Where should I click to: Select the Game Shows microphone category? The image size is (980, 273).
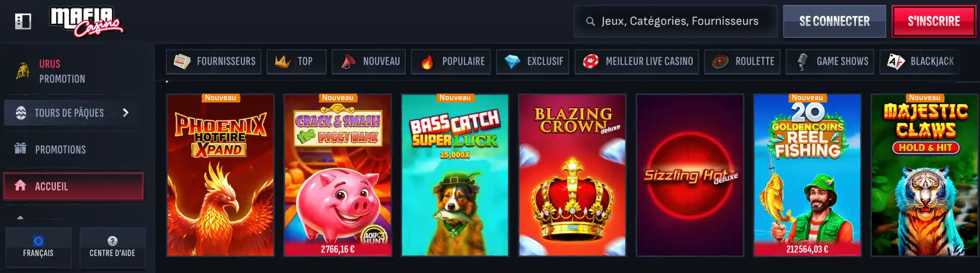(x=830, y=62)
